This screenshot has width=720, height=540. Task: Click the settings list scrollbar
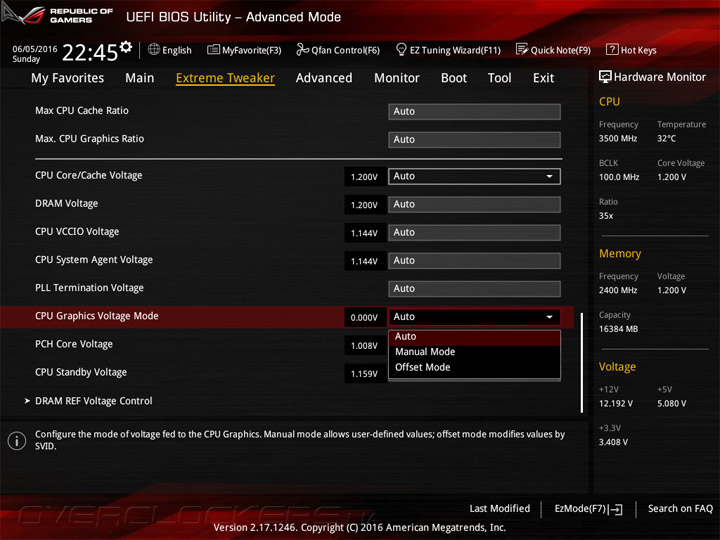[582, 363]
